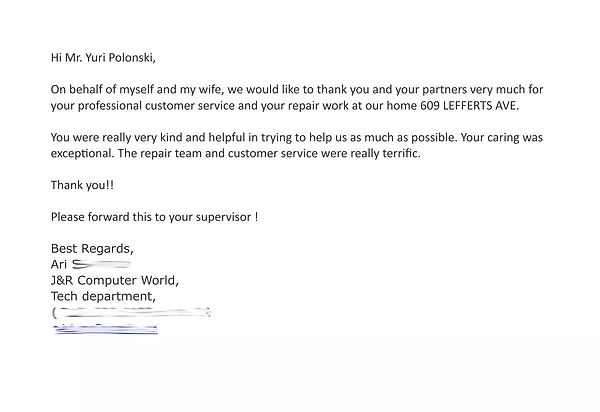Click 'Please forward this to your supervisor !'
This screenshot has height=412, width=600.
coord(155,217)
